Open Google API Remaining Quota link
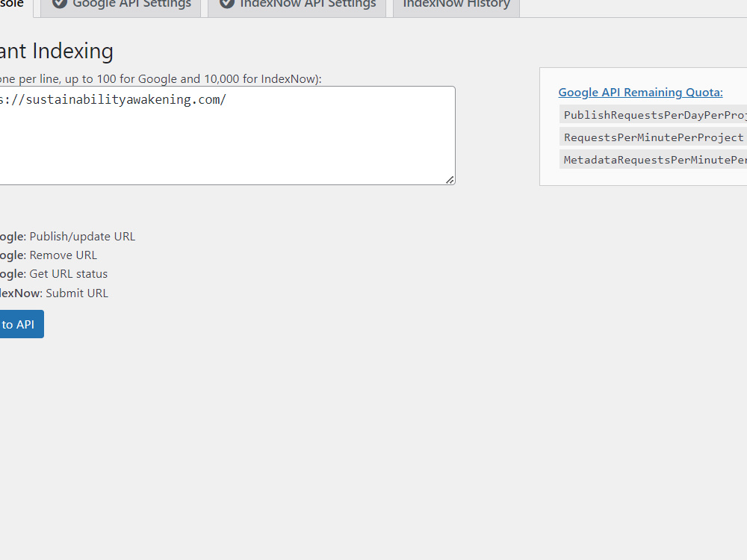Image resolution: width=747 pixels, height=560 pixels. [640, 93]
